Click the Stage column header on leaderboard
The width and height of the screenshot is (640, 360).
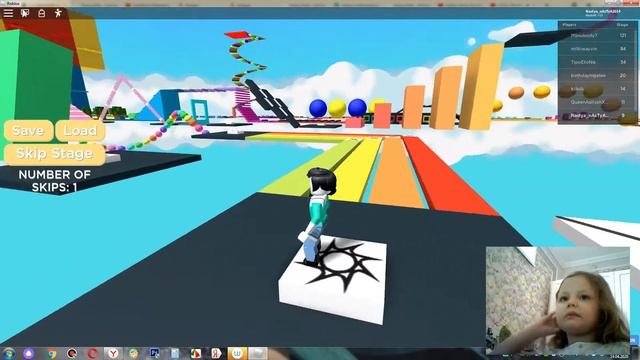622,25
